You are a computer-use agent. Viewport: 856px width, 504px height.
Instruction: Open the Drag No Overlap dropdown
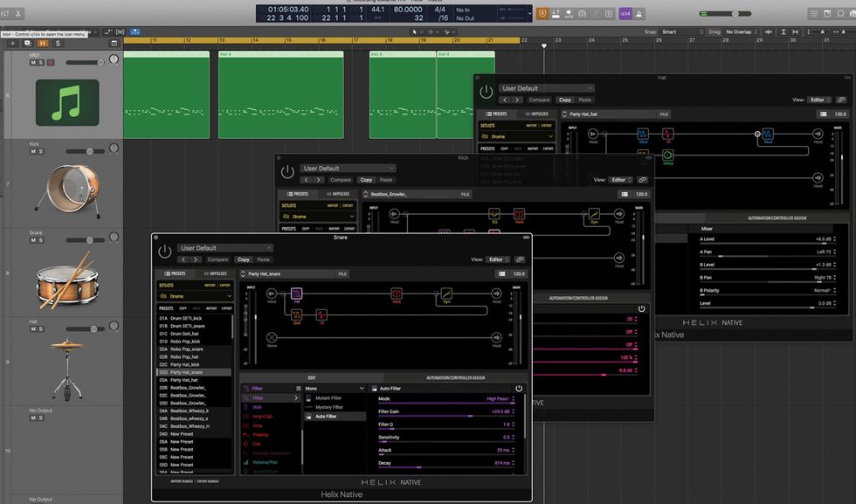click(x=742, y=31)
